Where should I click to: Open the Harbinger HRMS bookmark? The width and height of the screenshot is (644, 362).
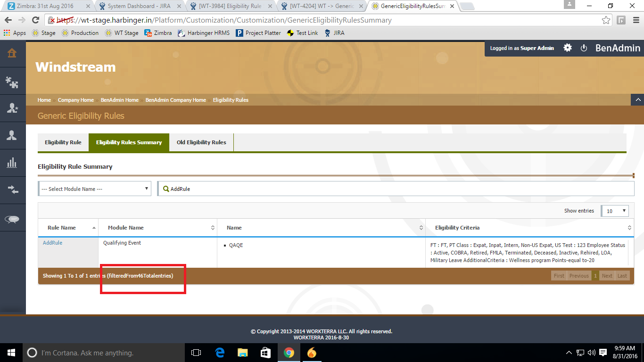click(204, 33)
